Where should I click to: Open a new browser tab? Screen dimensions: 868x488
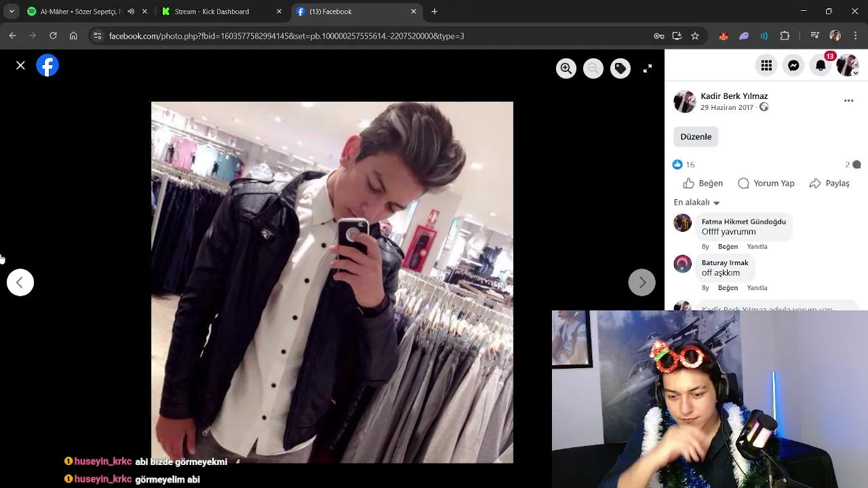click(x=435, y=12)
